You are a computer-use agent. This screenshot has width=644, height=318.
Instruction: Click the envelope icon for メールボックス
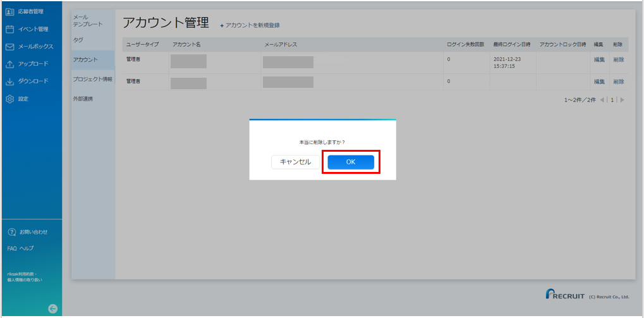[10, 47]
